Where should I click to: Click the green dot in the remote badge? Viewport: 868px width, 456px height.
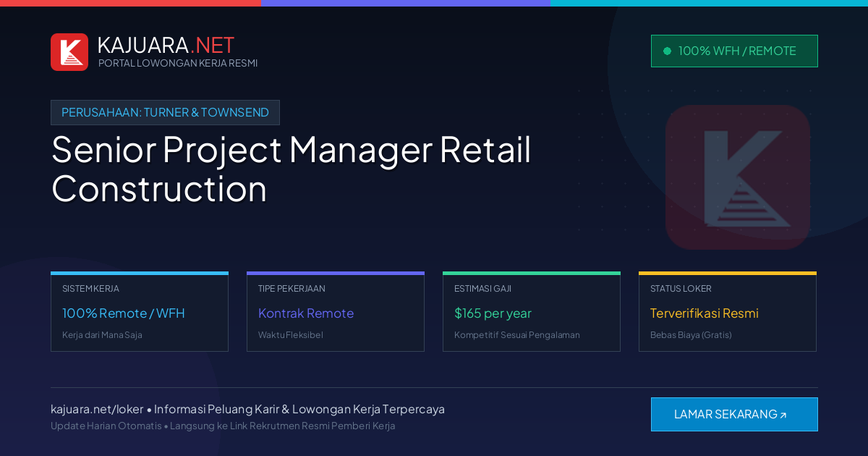coord(667,51)
